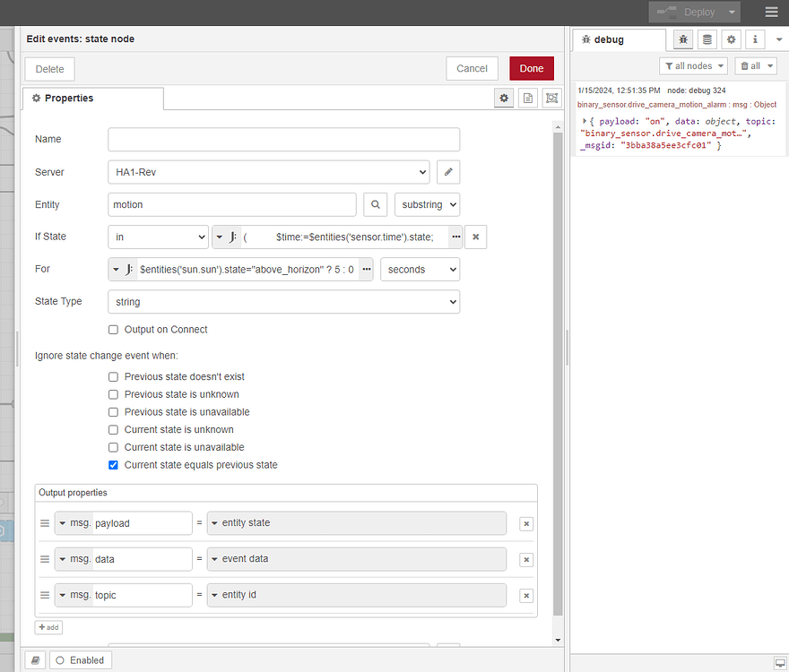Toggle the Enabled node state button
This screenshot has width=789, height=672.
pos(81,660)
